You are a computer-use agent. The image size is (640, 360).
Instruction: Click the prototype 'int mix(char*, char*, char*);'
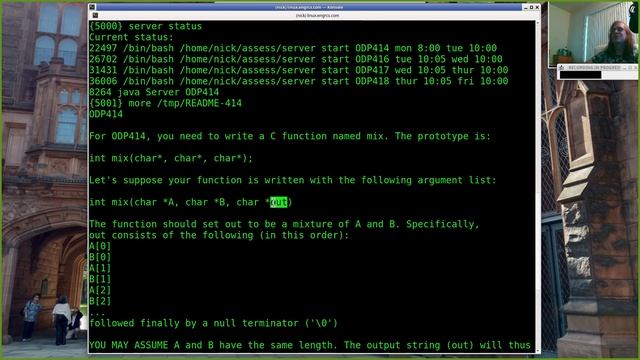click(x=171, y=158)
